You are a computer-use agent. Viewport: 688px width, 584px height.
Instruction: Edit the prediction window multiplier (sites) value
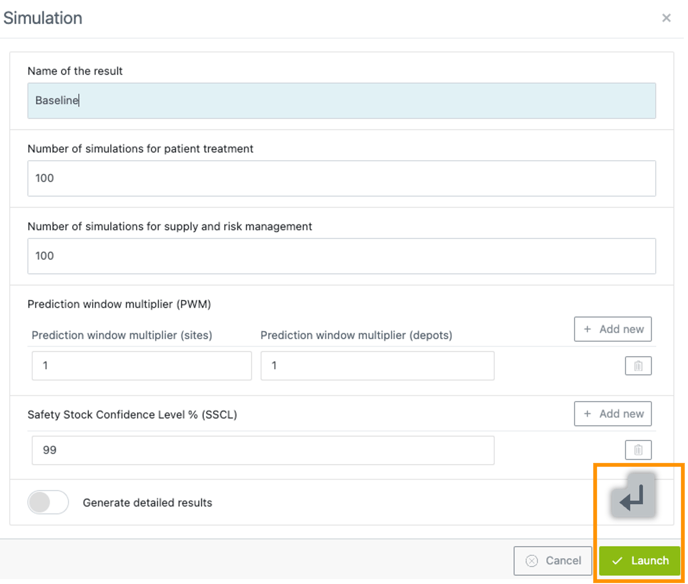[x=141, y=366]
